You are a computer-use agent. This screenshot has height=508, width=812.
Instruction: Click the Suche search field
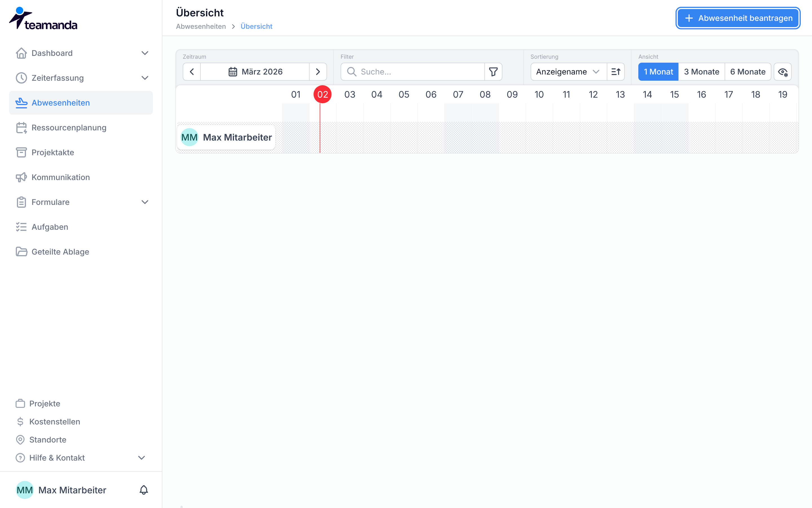coord(413,72)
